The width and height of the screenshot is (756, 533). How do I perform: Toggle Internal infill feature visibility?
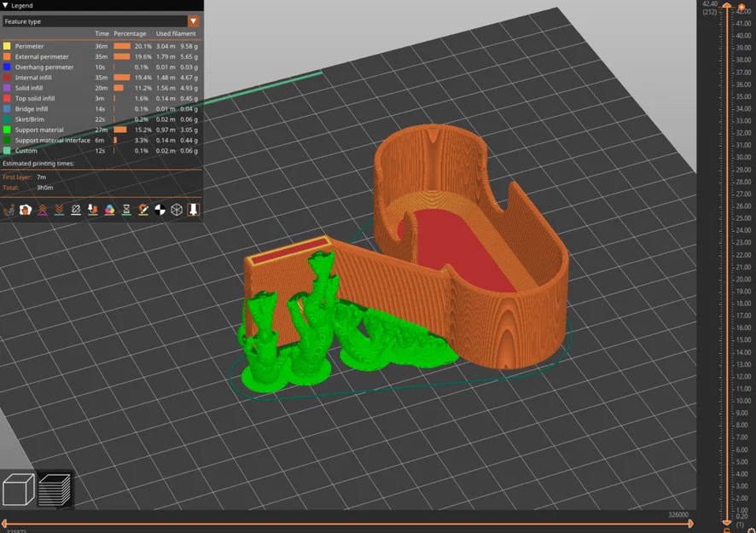101,78
